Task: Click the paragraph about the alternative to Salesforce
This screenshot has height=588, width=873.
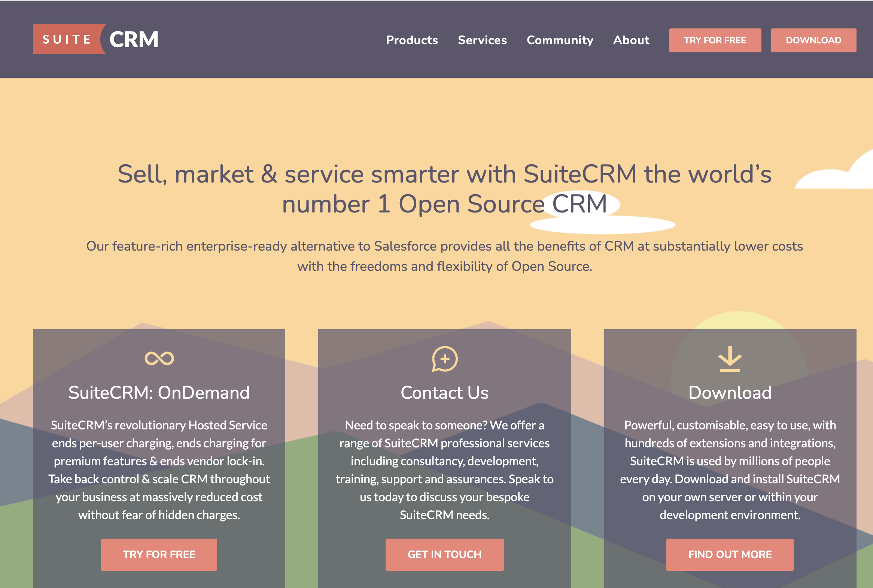Action: point(445,256)
